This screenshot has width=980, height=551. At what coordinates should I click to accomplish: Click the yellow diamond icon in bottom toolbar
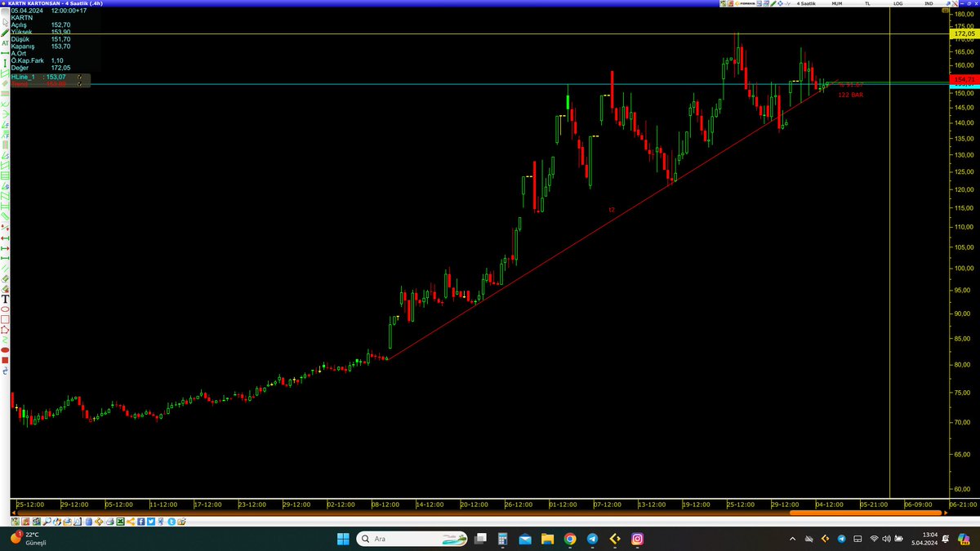click(99, 522)
